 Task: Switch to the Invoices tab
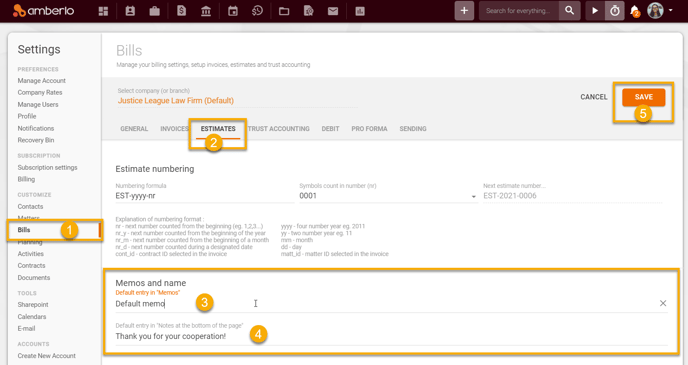click(174, 129)
